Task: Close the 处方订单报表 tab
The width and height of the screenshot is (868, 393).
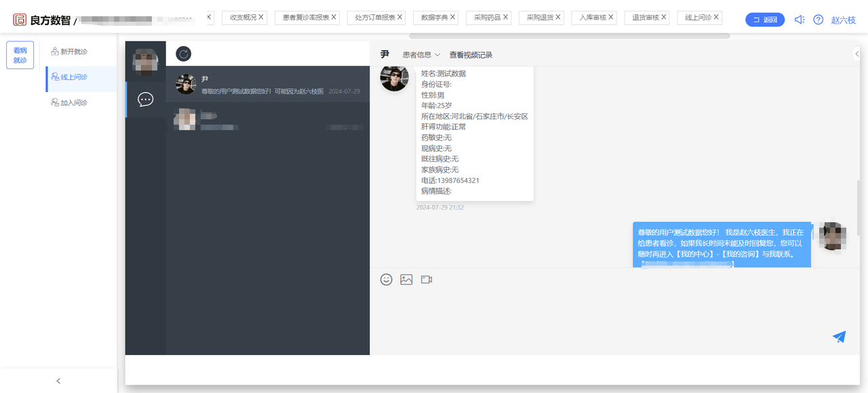Action: [x=400, y=17]
